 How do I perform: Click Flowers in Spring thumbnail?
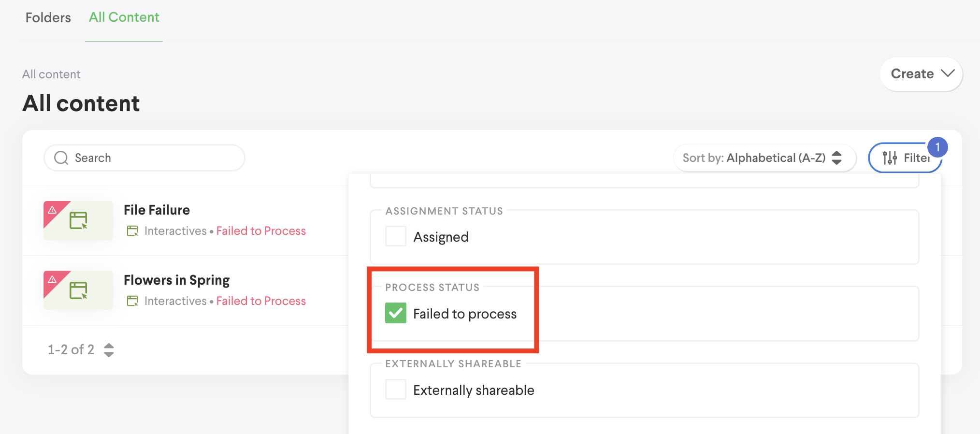pyautogui.click(x=78, y=290)
